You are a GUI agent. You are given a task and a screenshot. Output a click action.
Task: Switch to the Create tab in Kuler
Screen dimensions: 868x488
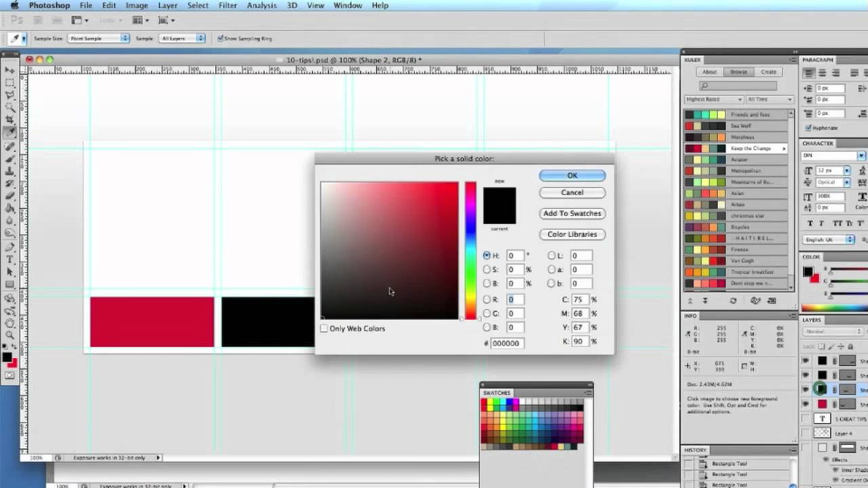768,72
